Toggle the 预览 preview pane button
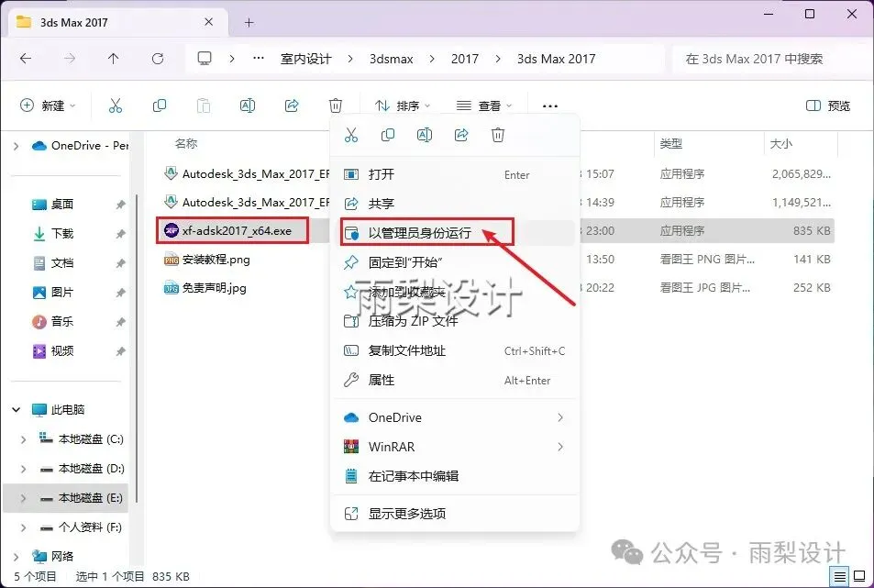Screen dimensions: 874x588 [x=828, y=105]
